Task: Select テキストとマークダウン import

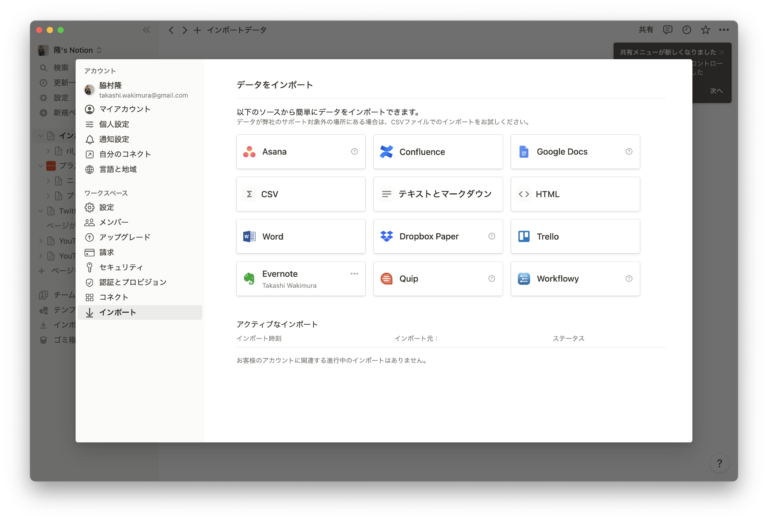Action: click(437, 194)
